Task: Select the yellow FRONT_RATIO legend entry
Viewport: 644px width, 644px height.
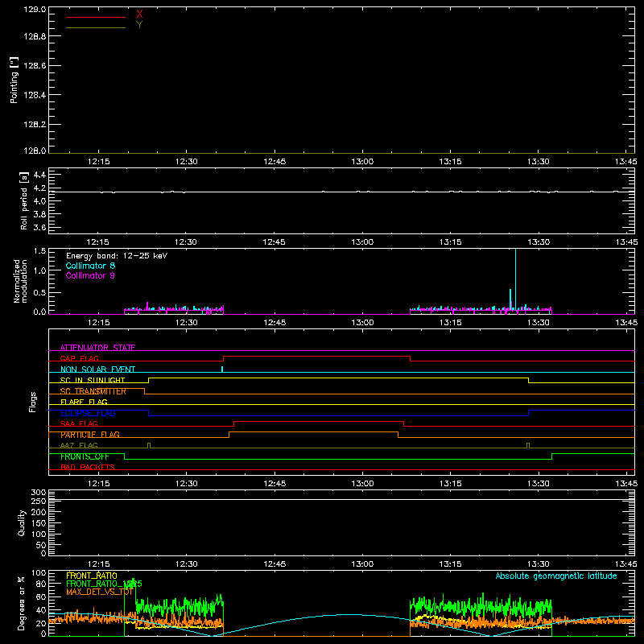Action: [x=92, y=576]
